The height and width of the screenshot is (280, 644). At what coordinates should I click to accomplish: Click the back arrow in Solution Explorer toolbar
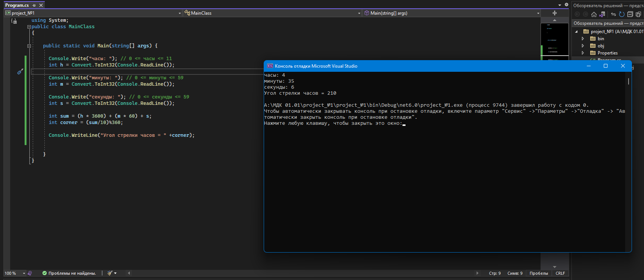[x=577, y=14]
